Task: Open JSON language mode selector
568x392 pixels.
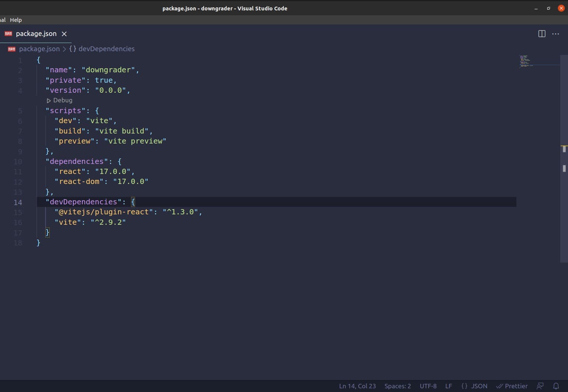Action: click(474, 386)
